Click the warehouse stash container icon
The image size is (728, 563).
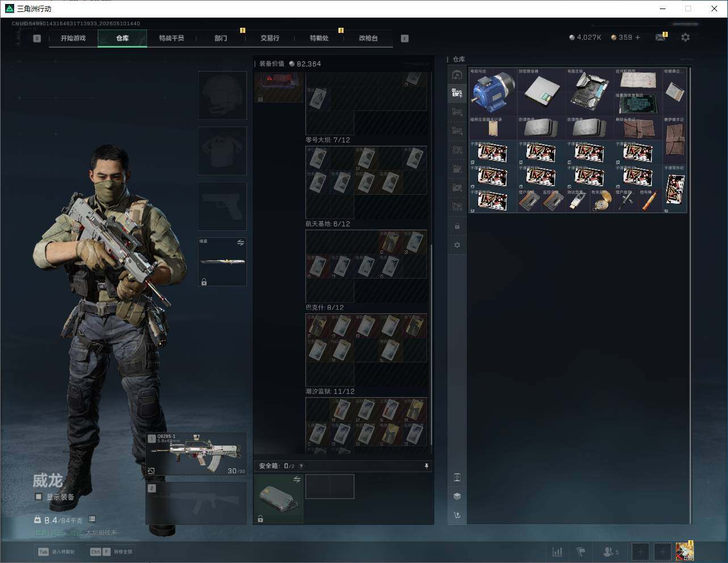point(457,477)
